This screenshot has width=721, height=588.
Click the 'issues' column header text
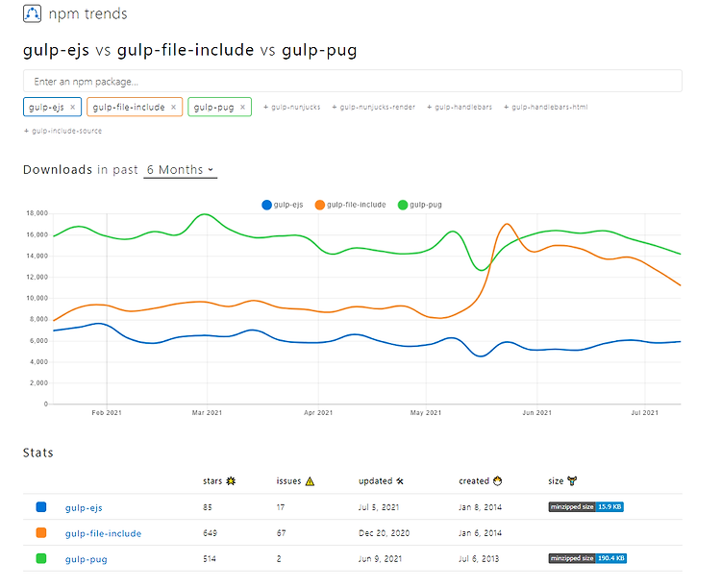point(288,481)
